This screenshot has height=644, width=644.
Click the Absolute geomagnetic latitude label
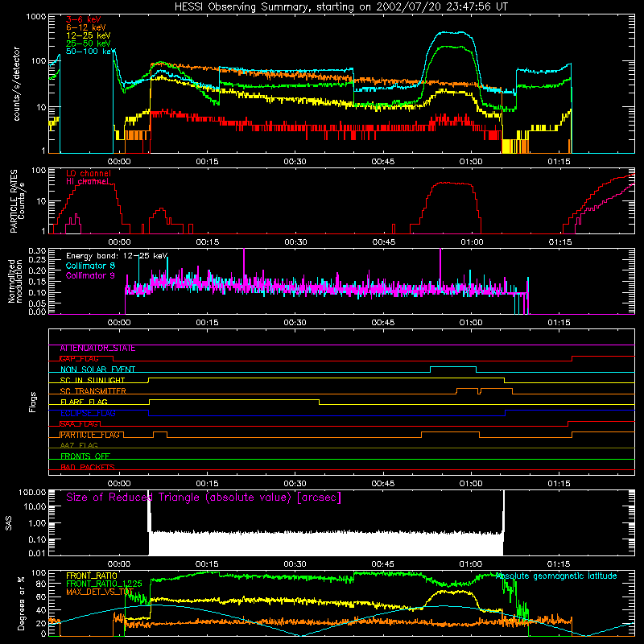click(x=556, y=576)
